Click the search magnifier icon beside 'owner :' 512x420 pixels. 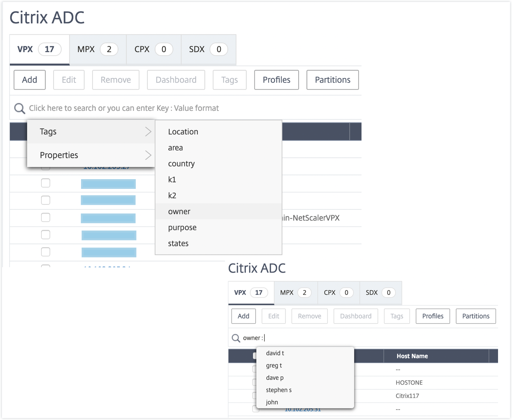[x=236, y=338]
